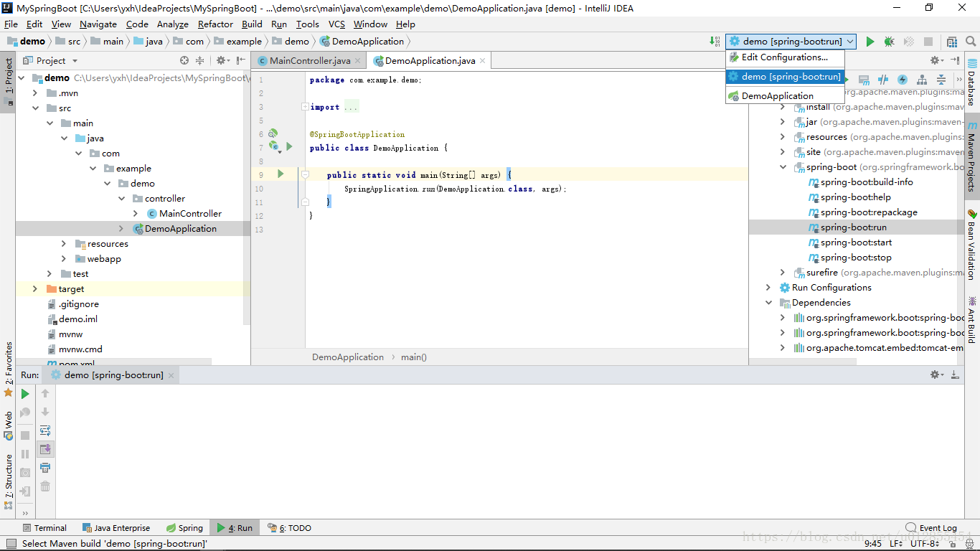Toggle soft-wrap in Run console

pos(45,430)
